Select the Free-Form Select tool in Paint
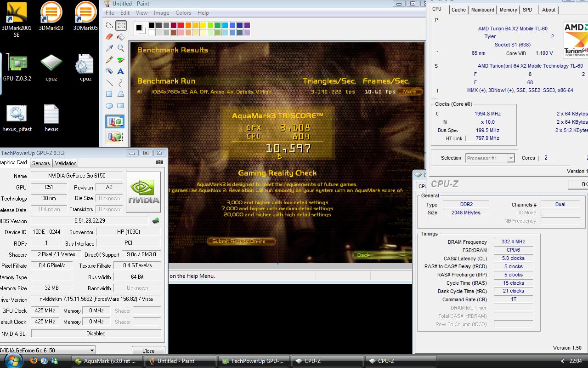The image size is (588, 368). coord(109,25)
